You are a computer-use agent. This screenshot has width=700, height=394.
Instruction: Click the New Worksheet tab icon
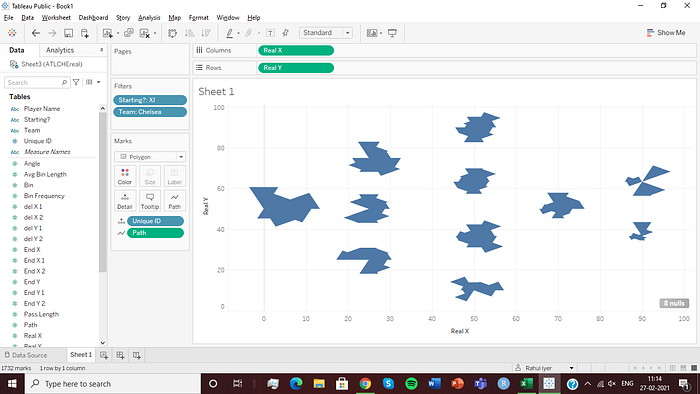[104, 355]
